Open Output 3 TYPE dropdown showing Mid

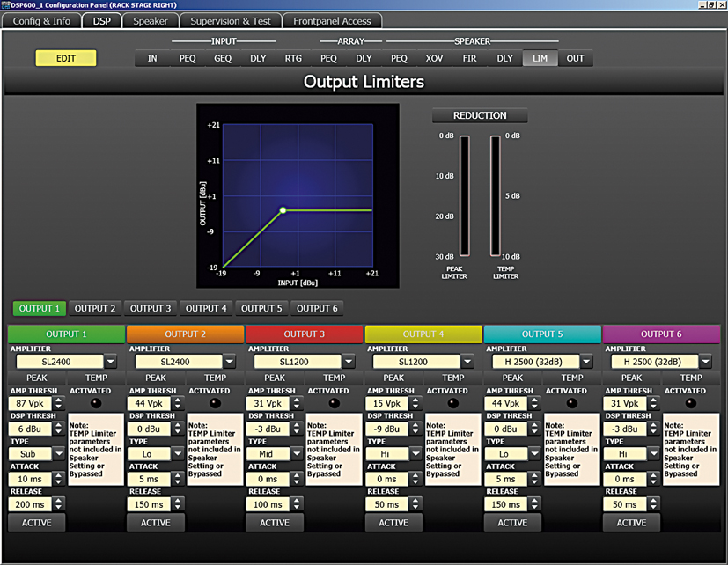pos(275,453)
